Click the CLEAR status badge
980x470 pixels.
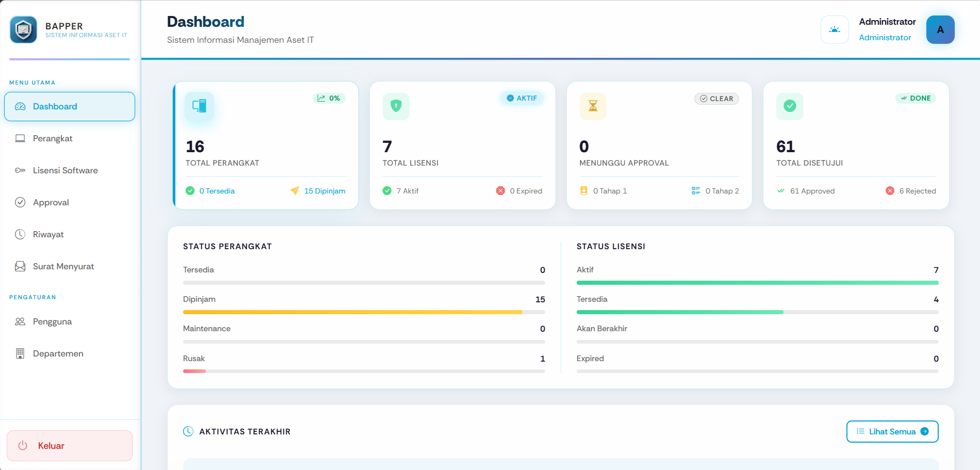pos(716,99)
